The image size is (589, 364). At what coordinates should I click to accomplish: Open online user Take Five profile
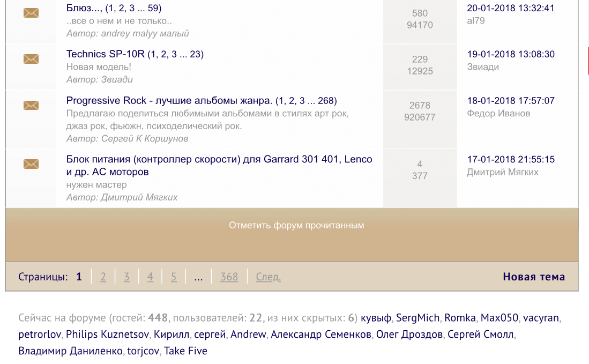pos(185,351)
